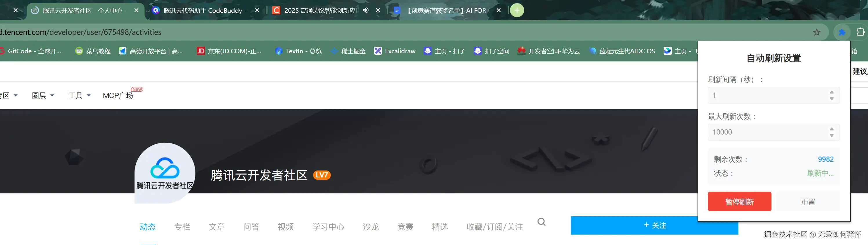The image size is (868, 245).
Task: Close the 腾讯云开发者社区 tab
Action: tap(136, 10)
